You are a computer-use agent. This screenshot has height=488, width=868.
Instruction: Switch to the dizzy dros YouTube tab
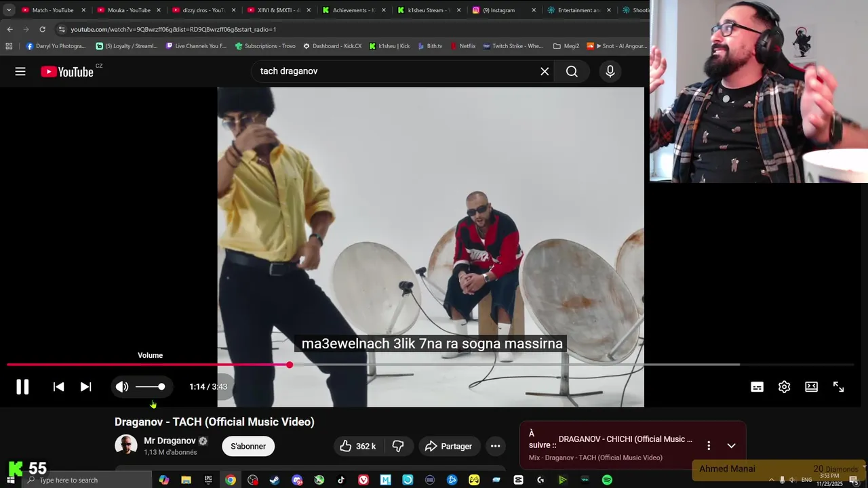[203, 10]
